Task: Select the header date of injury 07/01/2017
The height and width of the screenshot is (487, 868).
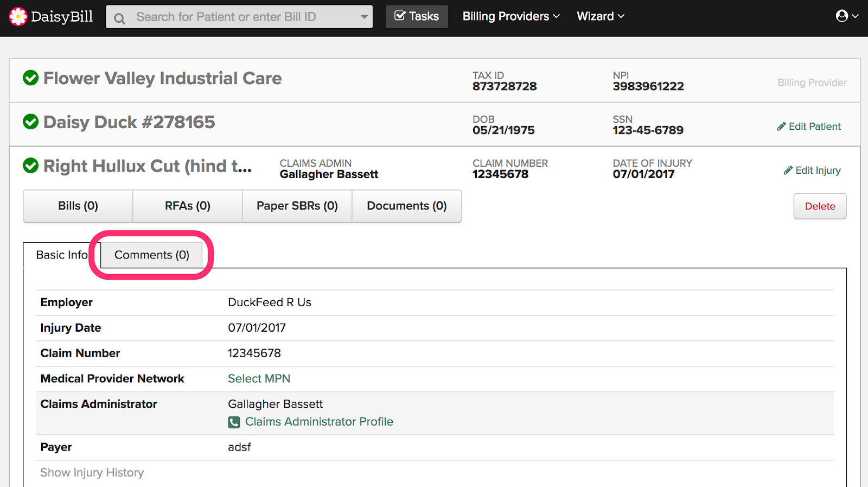Action: click(643, 174)
